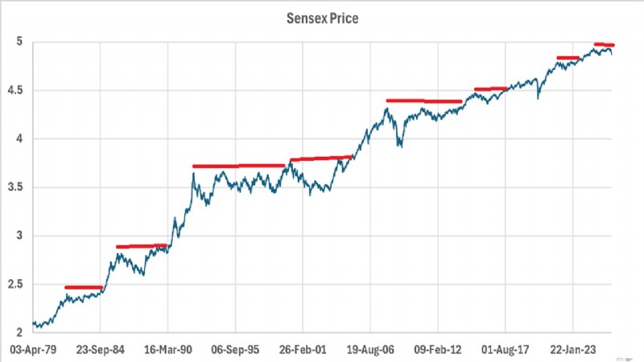Click the 19-Aug-06 x-axis label
Image resolution: width=644 pixels, height=362 pixels.
point(370,350)
